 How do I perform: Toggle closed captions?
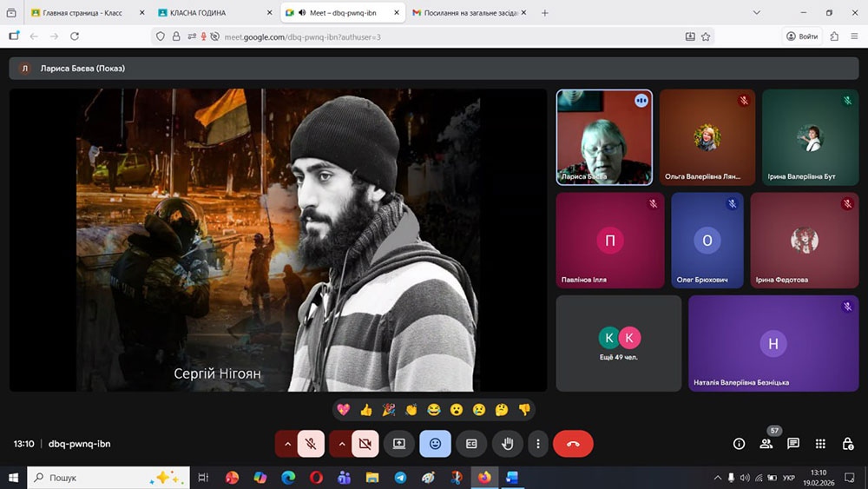click(x=471, y=444)
